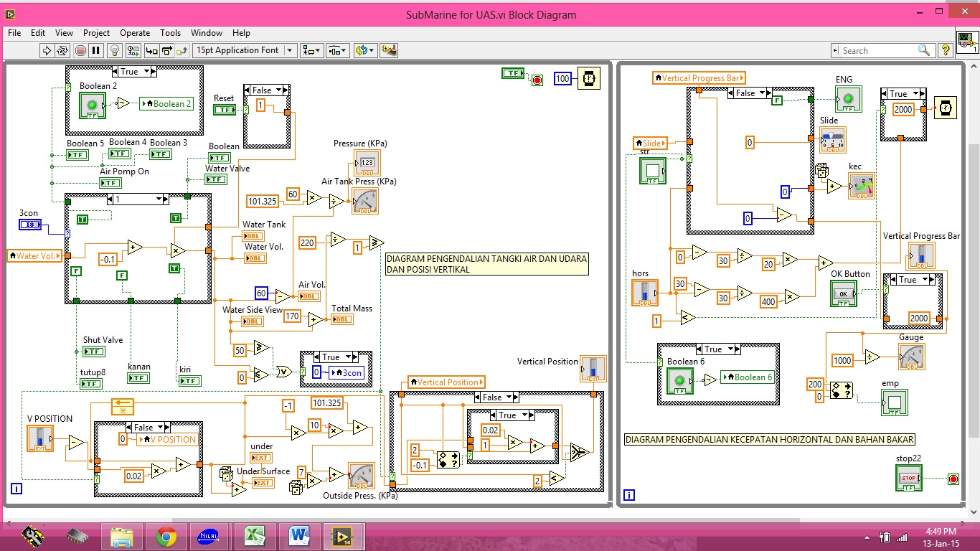Open the Reorder objects dropdown
This screenshot has width=980, height=551.
[x=365, y=50]
